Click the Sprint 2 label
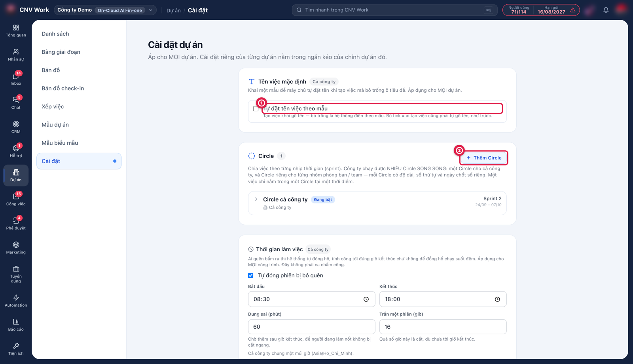This screenshot has width=633, height=364. (492, 199)
